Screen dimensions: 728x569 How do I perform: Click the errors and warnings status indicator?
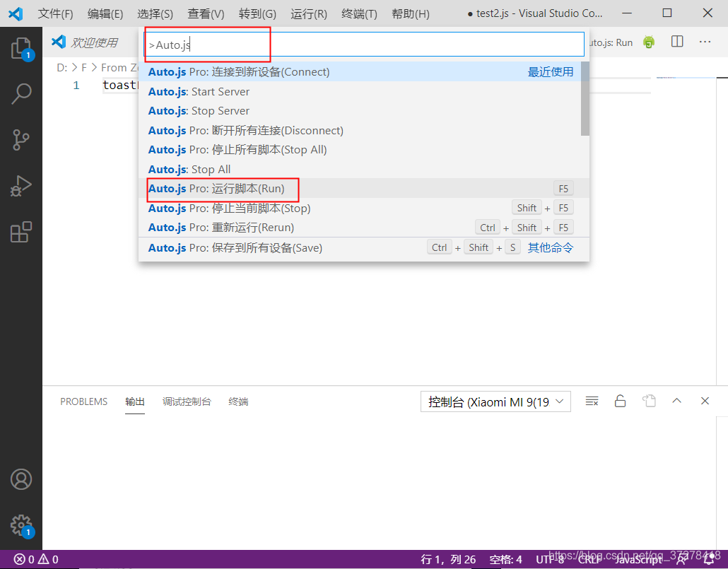[x=36, y=559]
